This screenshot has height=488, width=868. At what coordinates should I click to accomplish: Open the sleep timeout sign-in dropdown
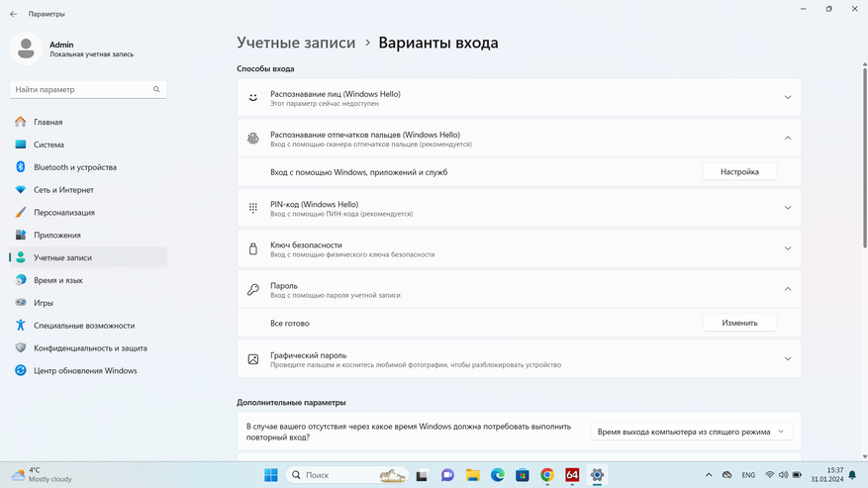[692, 432]
